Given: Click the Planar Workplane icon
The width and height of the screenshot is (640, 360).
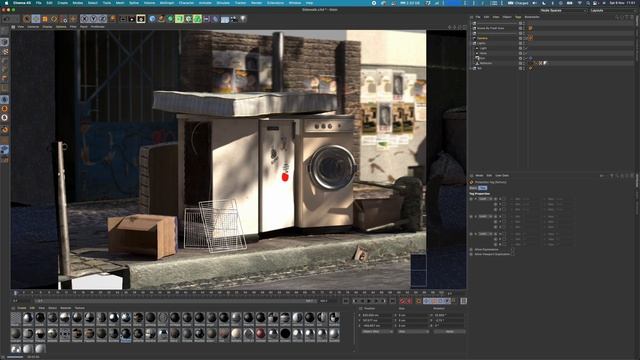Looking at the screenshot, I should [4, 161].
